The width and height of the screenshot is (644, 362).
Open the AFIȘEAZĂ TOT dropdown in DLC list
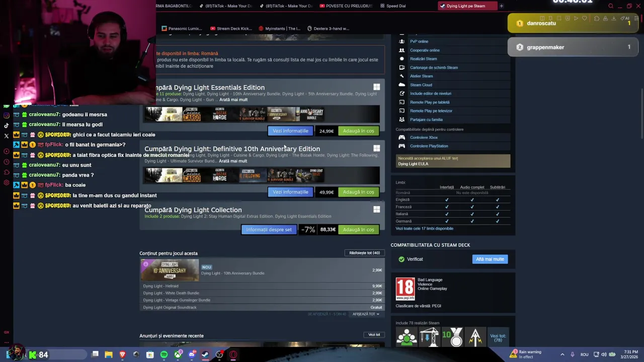tap(366, 314)
